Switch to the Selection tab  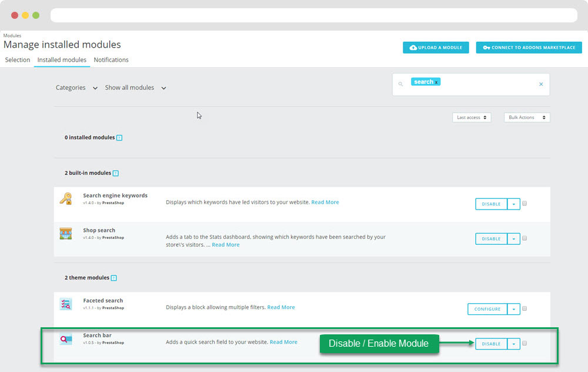pos(17,59)
